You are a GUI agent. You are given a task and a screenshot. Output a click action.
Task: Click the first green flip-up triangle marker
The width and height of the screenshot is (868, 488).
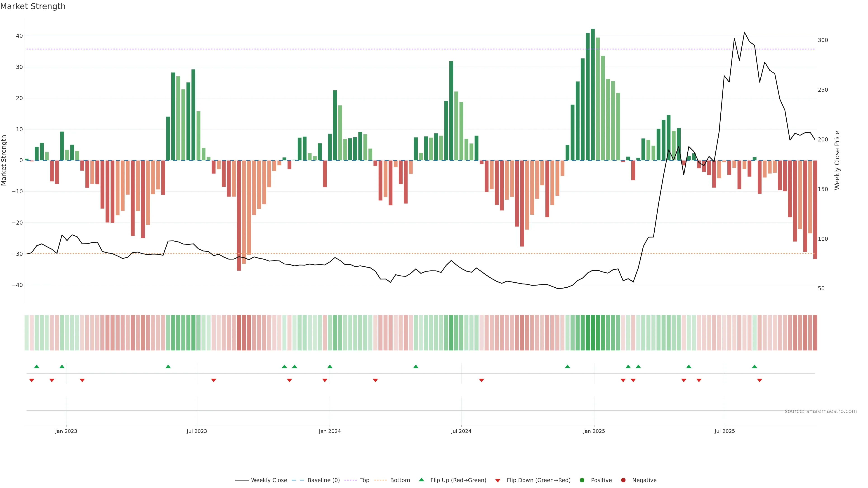pos(37,366)
